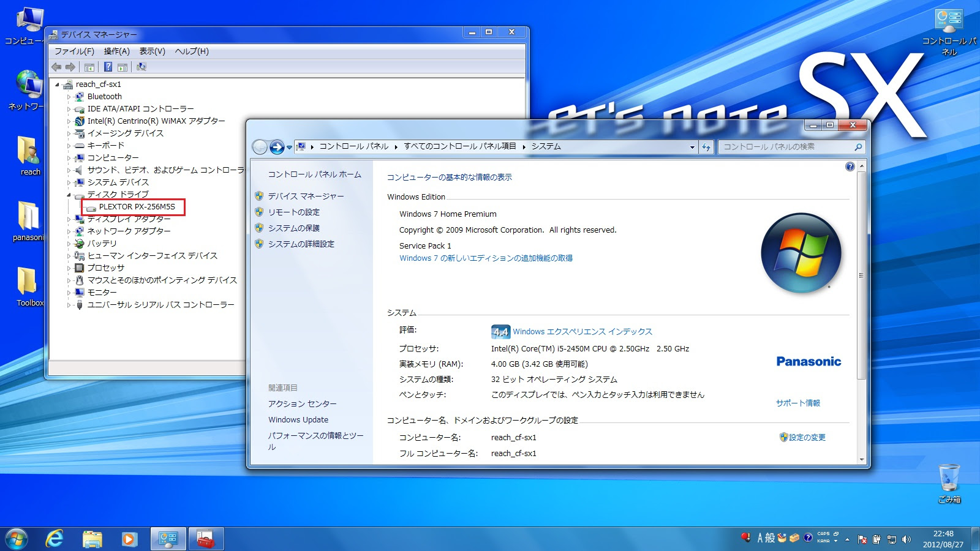Open システムの保護 link

293,228
